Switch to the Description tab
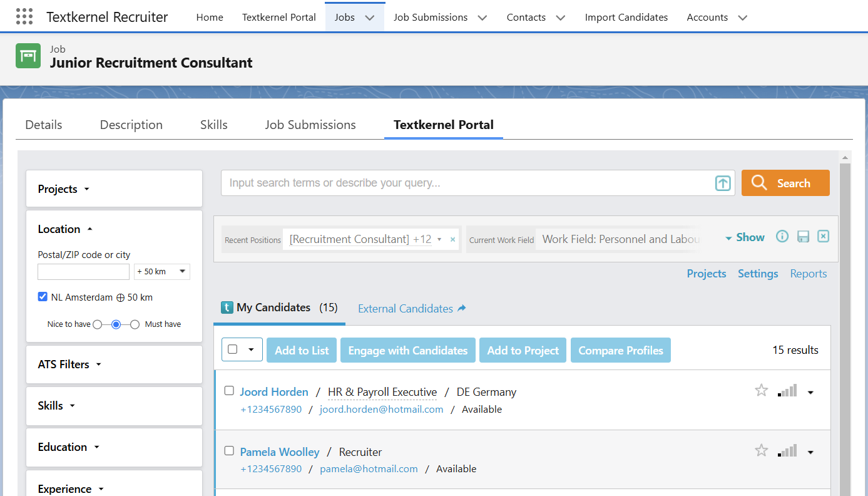This screenshot has height=496, width=868. [131, 125]
